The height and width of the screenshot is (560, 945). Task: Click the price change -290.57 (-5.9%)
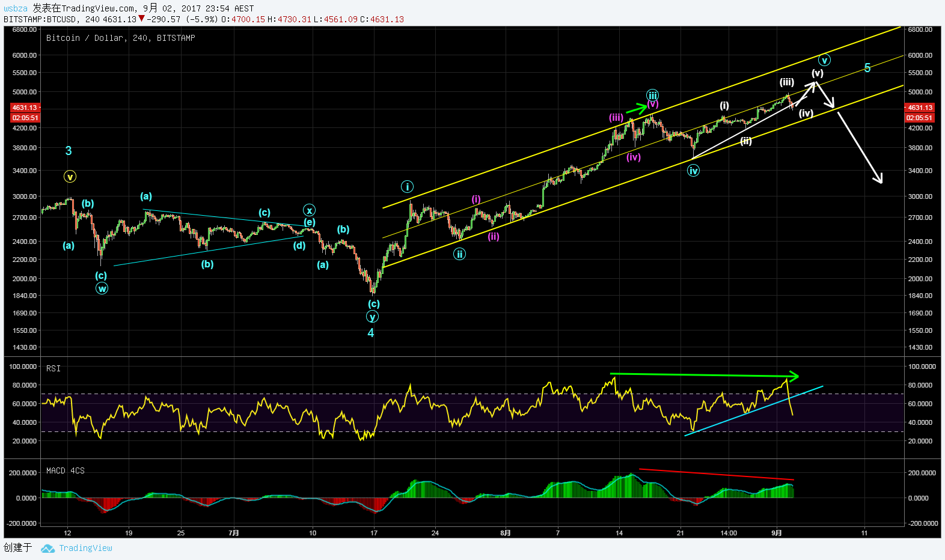click(182, 19)
